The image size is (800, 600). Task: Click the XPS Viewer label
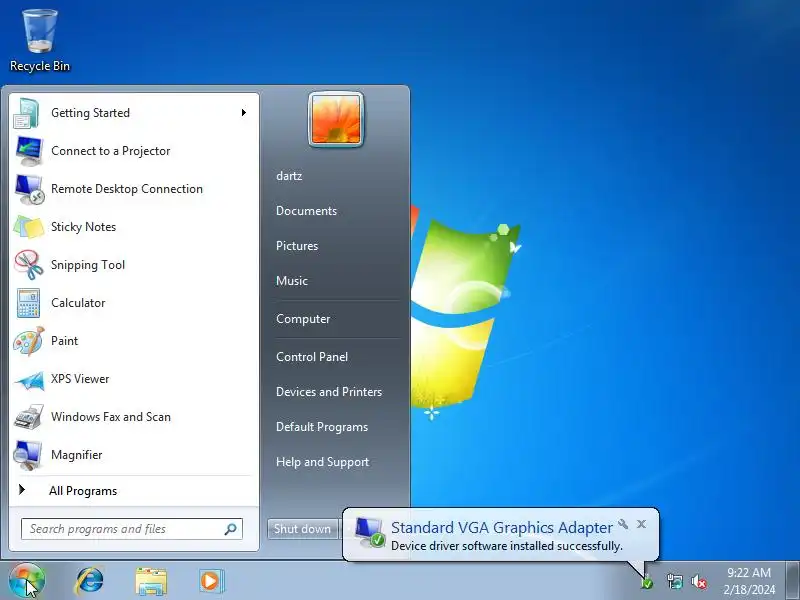point(80,379)
